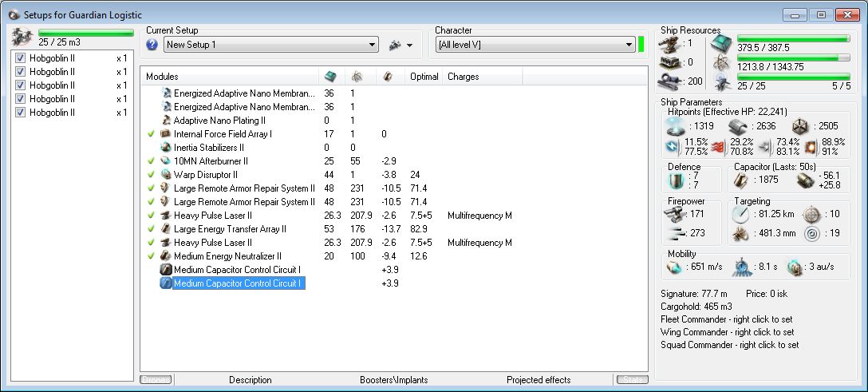868x392 pixels.
Task: Click the hull hitpoints icon showing 2505
Action: tap(799, 125)
